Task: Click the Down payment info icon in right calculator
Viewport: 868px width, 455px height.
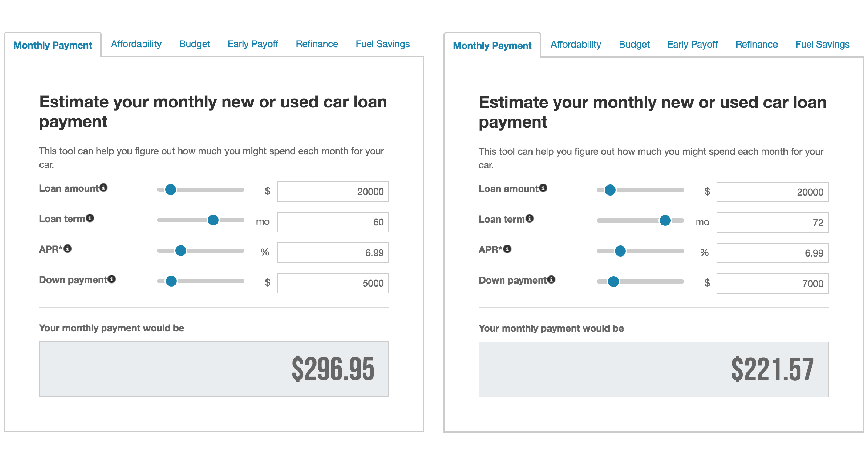Action: click(551, 279)
